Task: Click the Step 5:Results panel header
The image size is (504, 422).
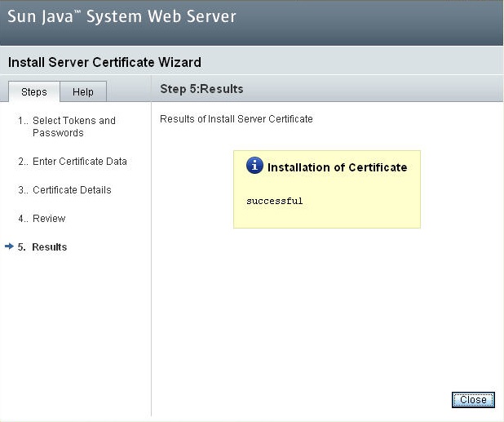Action: point(201,89)
